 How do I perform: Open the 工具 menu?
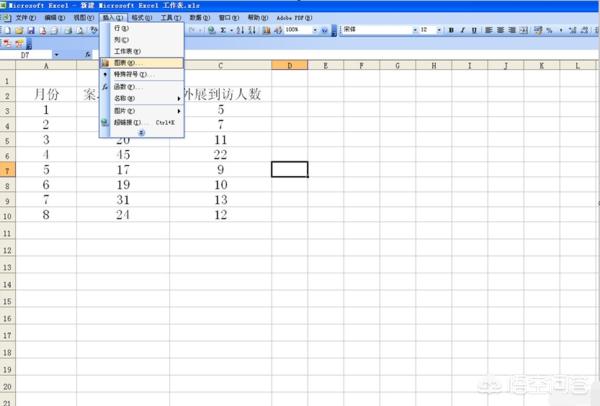(x=171, y=18)
